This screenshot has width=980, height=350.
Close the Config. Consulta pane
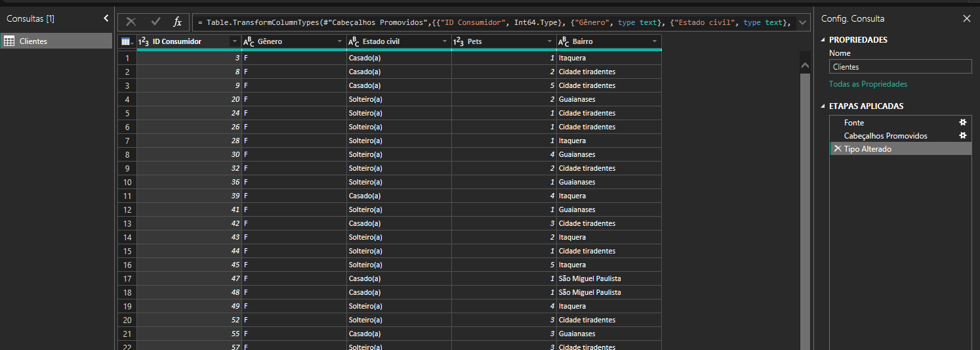966,19
